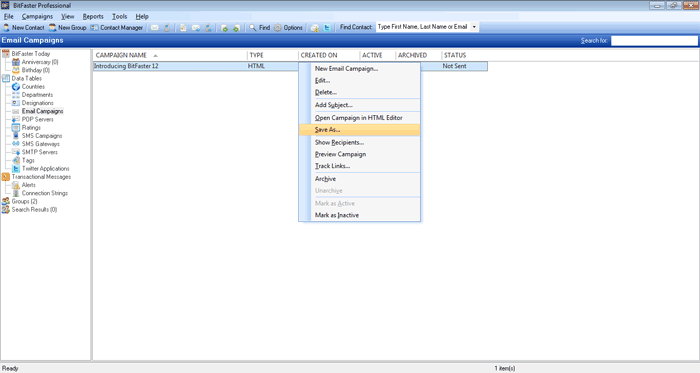
Task: Click the Twitter bird icon in toolbar
Action: tap(327, 28)
